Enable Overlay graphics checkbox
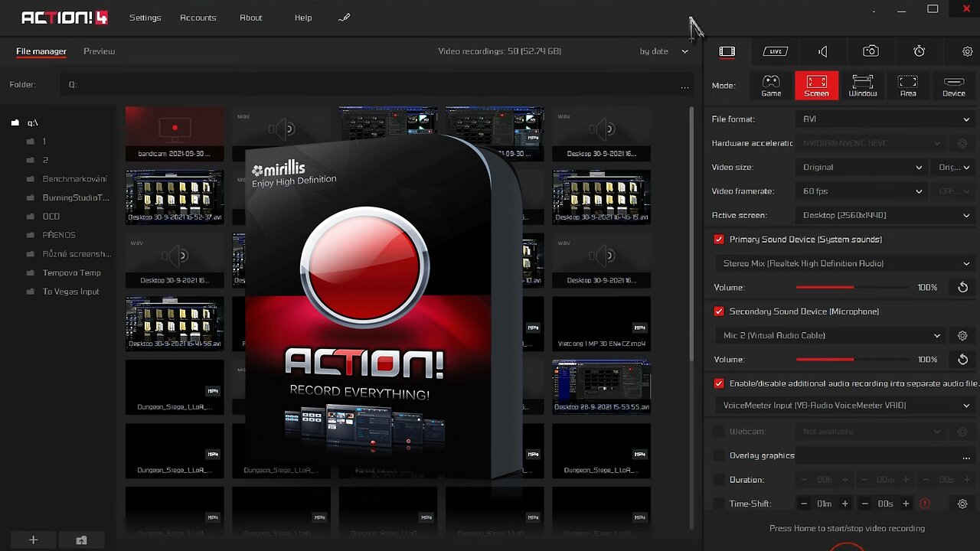 719,455
